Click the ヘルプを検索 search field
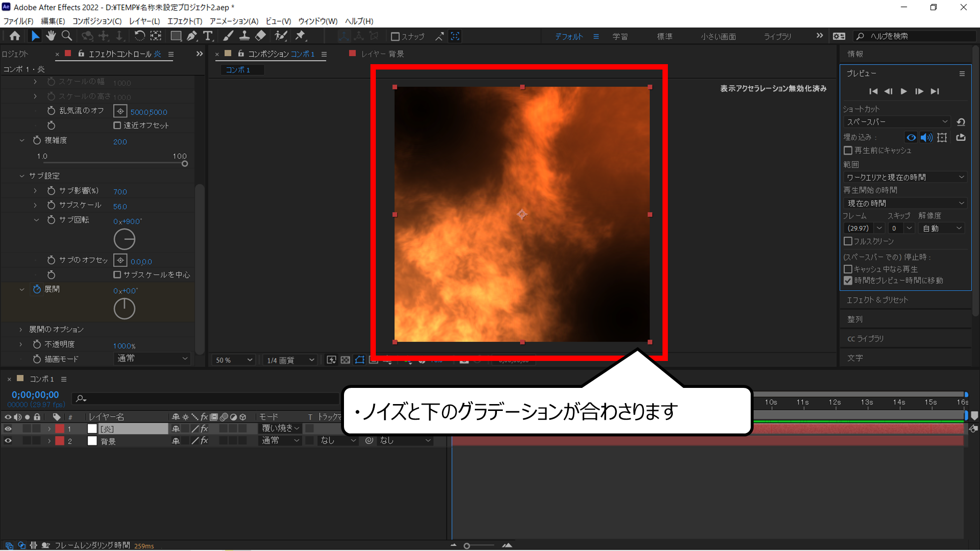980x551 pixels. pyautogui.click(x=915, y=36)
